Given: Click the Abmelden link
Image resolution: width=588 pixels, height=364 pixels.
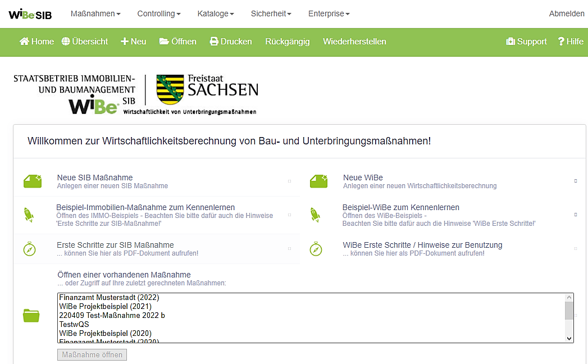Looking at the screenshot, I should tap(566, 13).
